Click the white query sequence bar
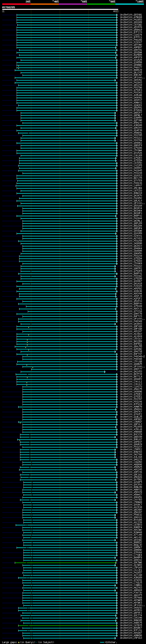The width and height of the screenshot is (146, 644). (x=60, y=9)
